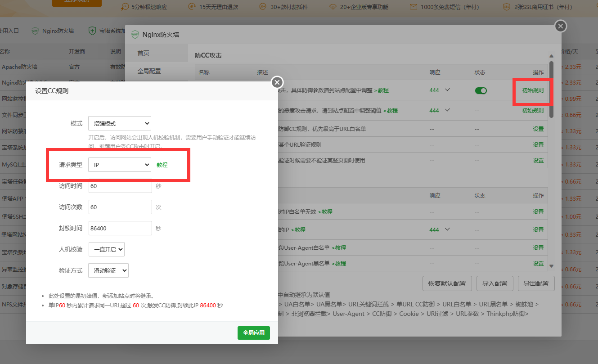Click the tag icon for 20+企业版专享功能
598x364 pixels.
(333, 6)
